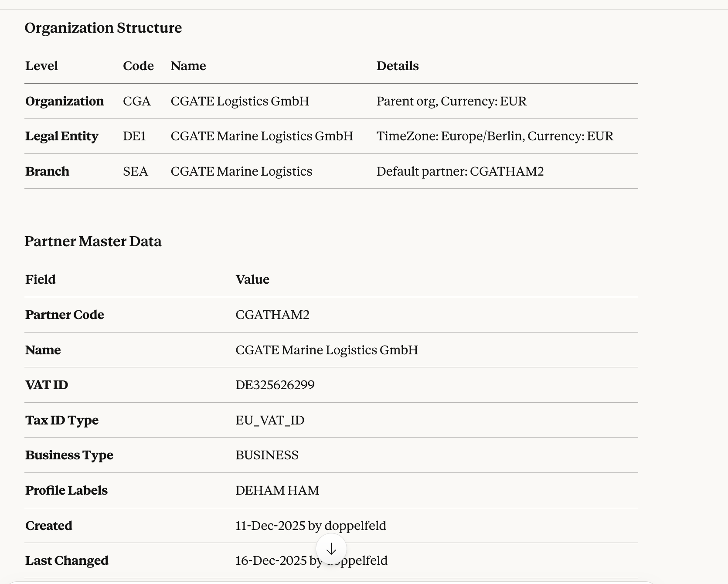
Task: Click the SEA branch code cell
Action: point(136,171)
